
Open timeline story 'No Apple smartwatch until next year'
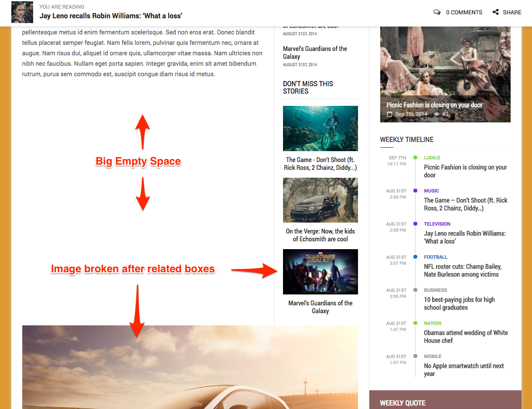click(464, 370)
